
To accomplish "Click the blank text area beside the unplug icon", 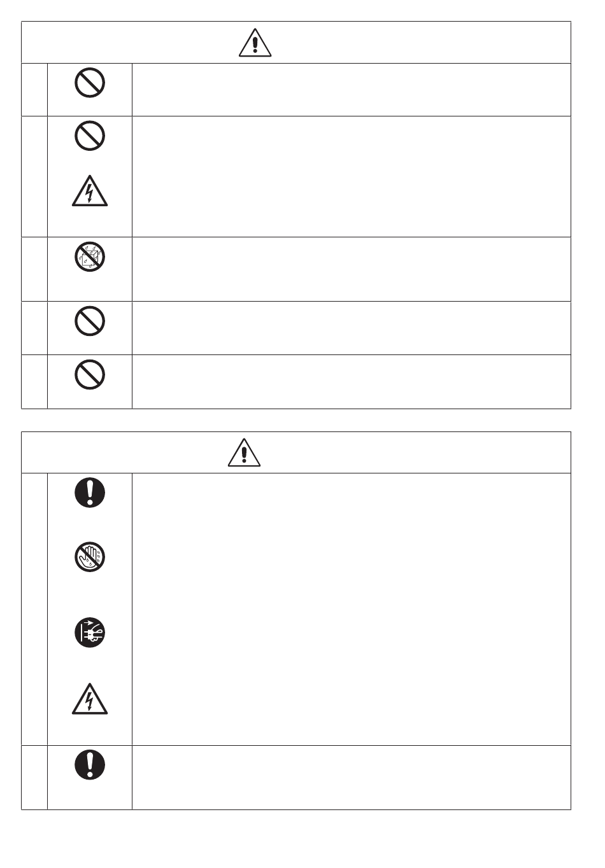I will point(351,633).
